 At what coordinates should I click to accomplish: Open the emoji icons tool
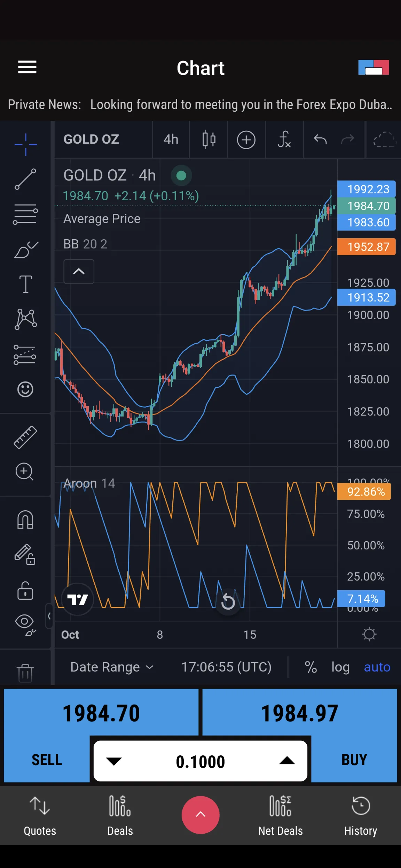25,389
